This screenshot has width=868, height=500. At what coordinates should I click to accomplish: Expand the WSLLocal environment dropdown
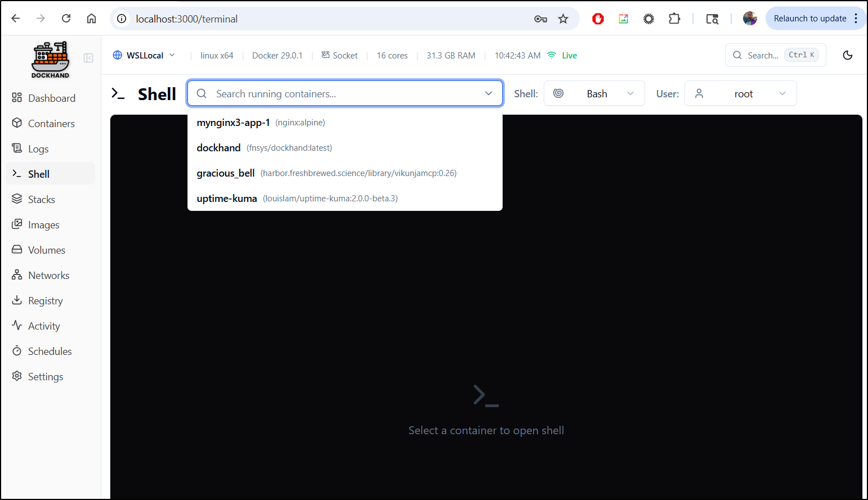[144, 55]
